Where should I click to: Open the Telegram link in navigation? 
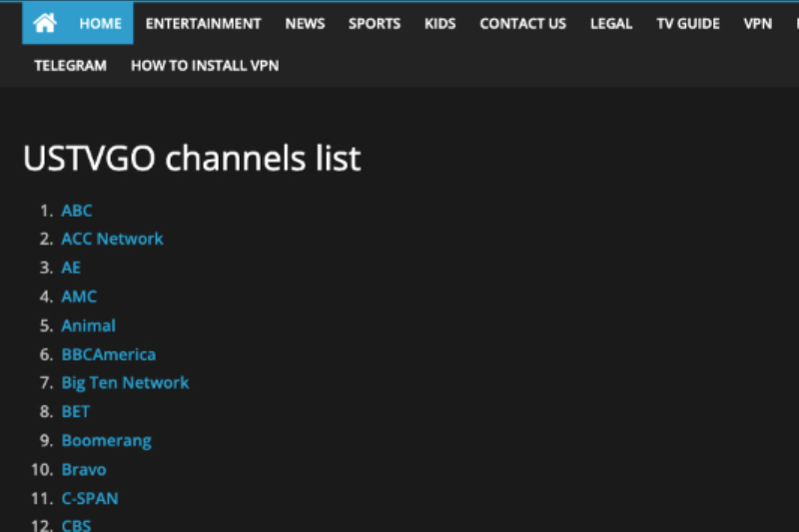click(70, 66)
